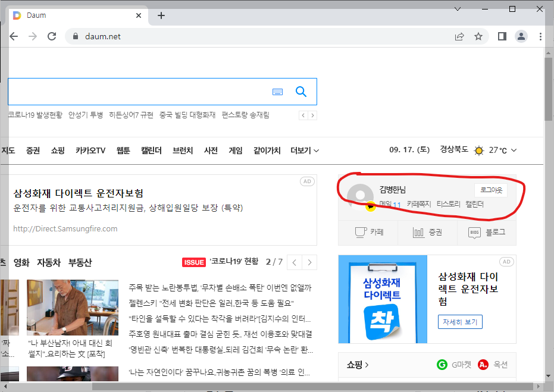Open 코로나19 발생현황 suggested search
Viewport: 554px width, 392px height.
(x=35, y=115)
